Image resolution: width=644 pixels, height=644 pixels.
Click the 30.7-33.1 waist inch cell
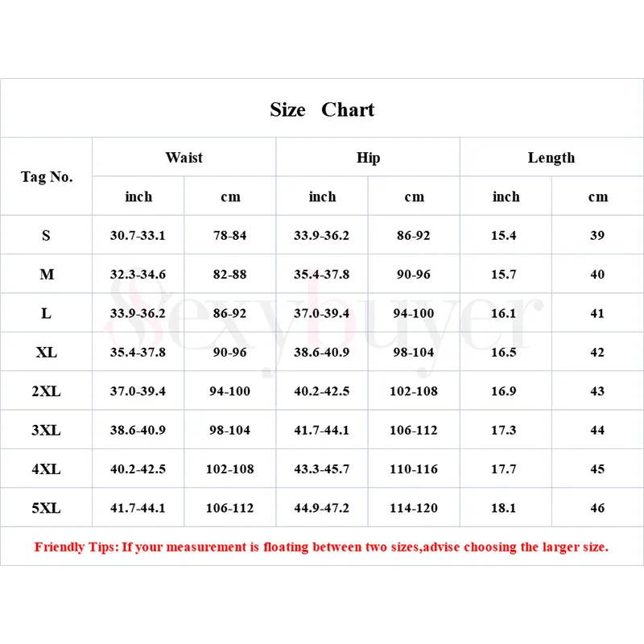[x=138, y=236]
